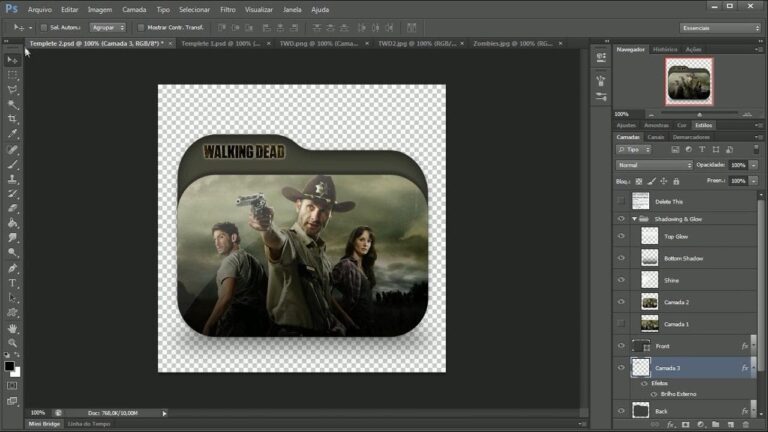Image resolution: width=768 pixels, height=432 pixels.
Task: Hide the Top Glow layer
Action: click(621, 236)
